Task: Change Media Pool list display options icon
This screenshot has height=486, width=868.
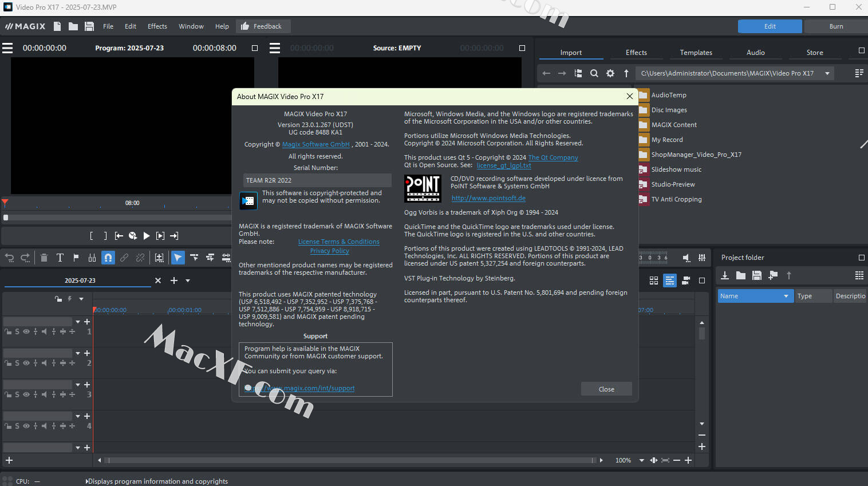Action: (x=859, y=73)
